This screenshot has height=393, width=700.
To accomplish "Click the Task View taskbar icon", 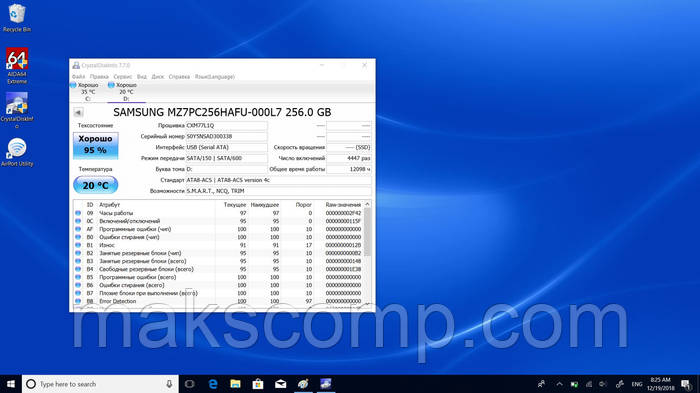I will coord(189,384).
